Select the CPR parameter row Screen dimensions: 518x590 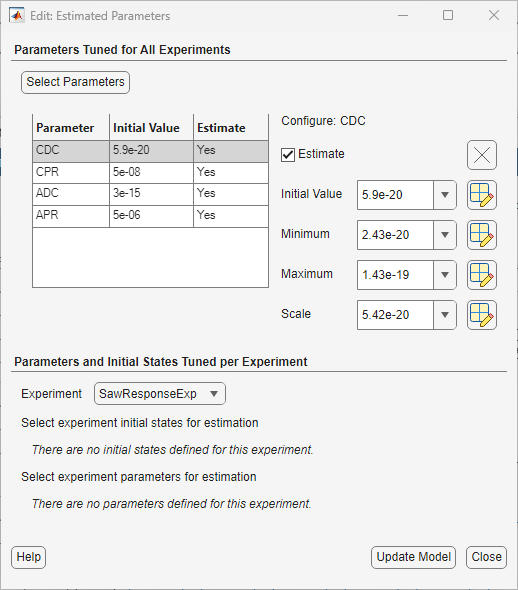tap(150, 173)
